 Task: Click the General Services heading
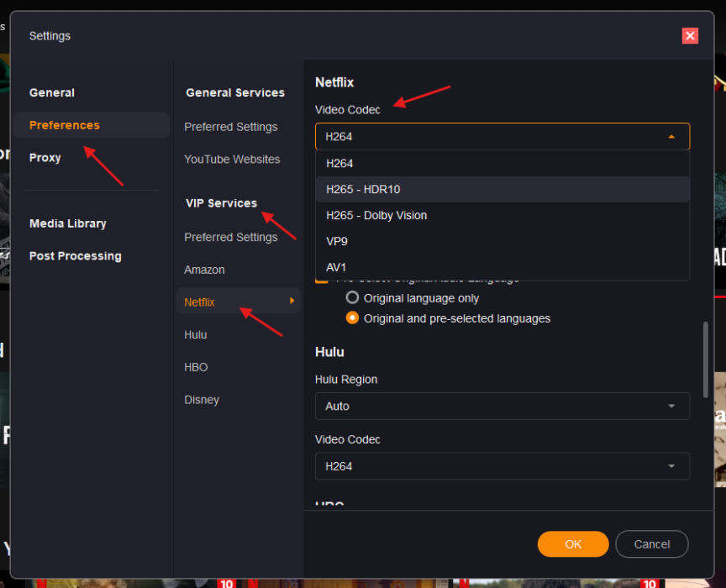click(x=235, y=92)
